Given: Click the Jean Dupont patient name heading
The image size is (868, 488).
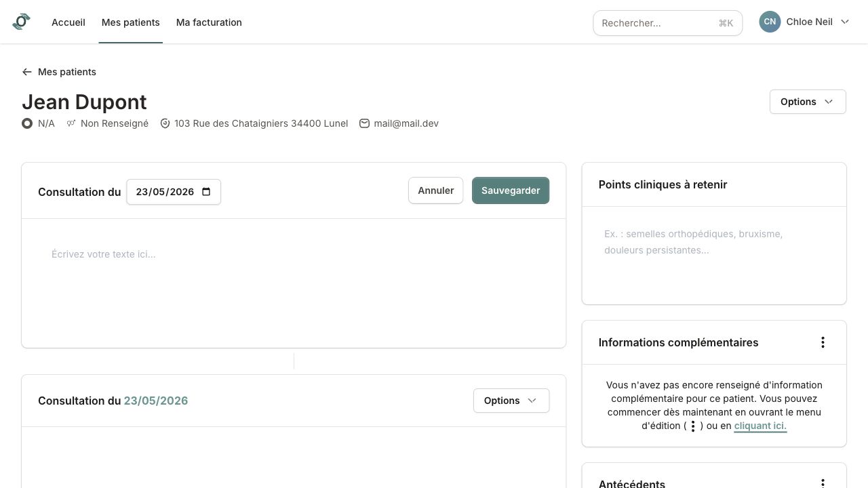Looking at the screenshot, I should pyautogui.click(x=84, y=102).
